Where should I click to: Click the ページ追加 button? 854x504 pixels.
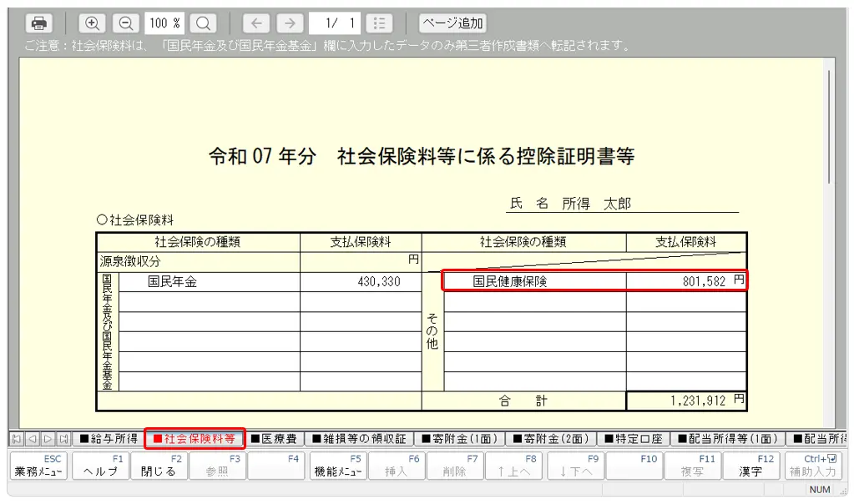tap(452, 23)
